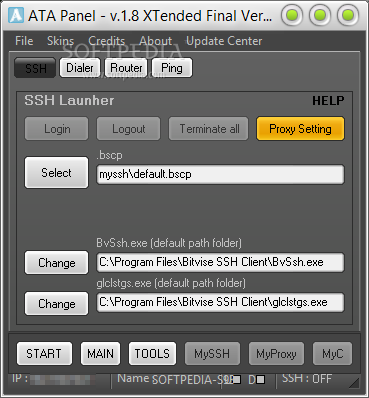Click the '.bscp' label

coord(109,155)
